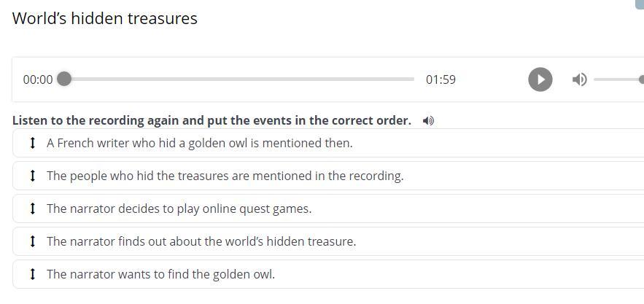Viewport: 644px width, 304px height.
Task: Grab the drag handle for golden owl wish item
Action: click(32, 274)
